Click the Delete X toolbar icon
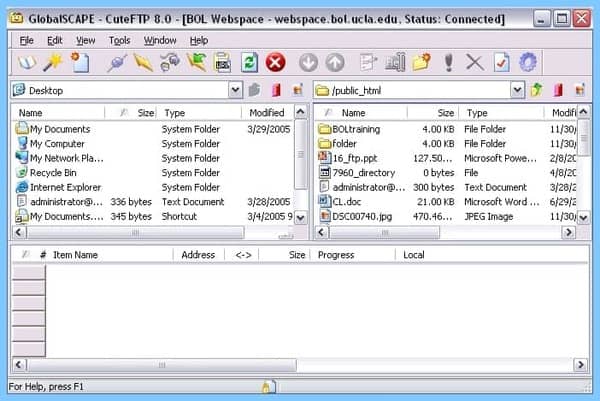This screenshot has width=600, height=401. point(475,62)
